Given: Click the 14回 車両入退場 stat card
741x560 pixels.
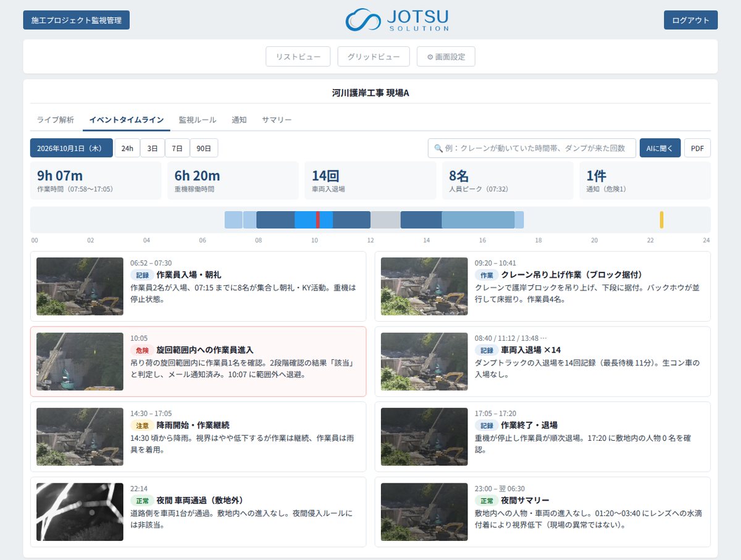Looking at the screenshot, I should [x=370, y=180].
